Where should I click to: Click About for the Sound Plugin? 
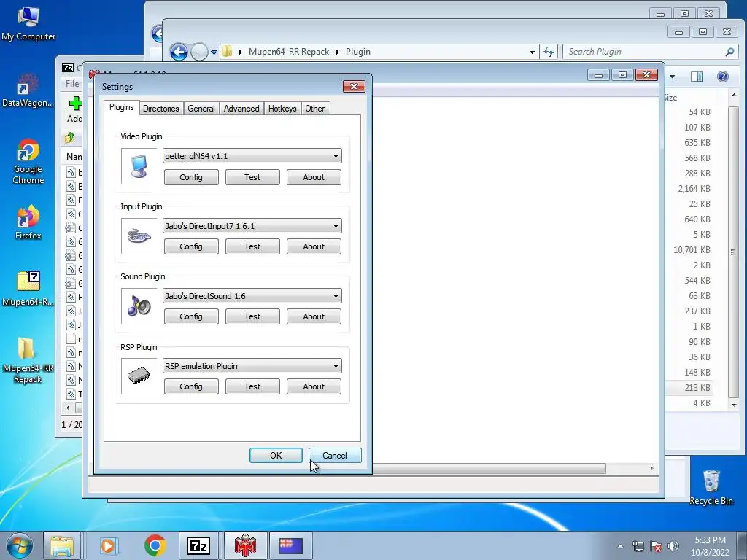pyautogui.click(x=314, y=316)
